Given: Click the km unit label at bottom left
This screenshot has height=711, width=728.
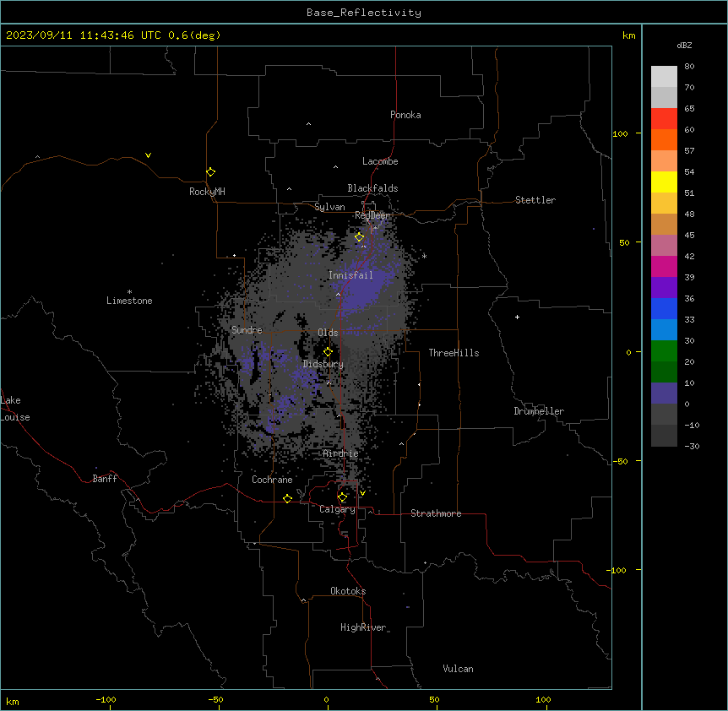Looking at the screenshot, I should click(x=13, y=702).
